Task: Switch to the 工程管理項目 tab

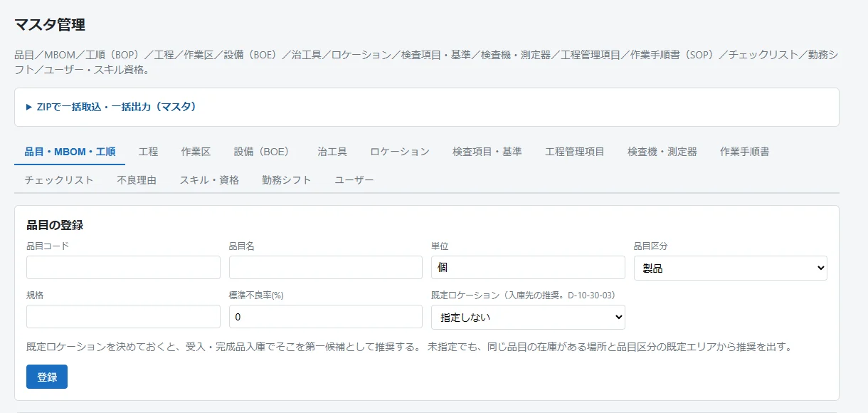Action: pyautogui.click(x=575, y=152)
